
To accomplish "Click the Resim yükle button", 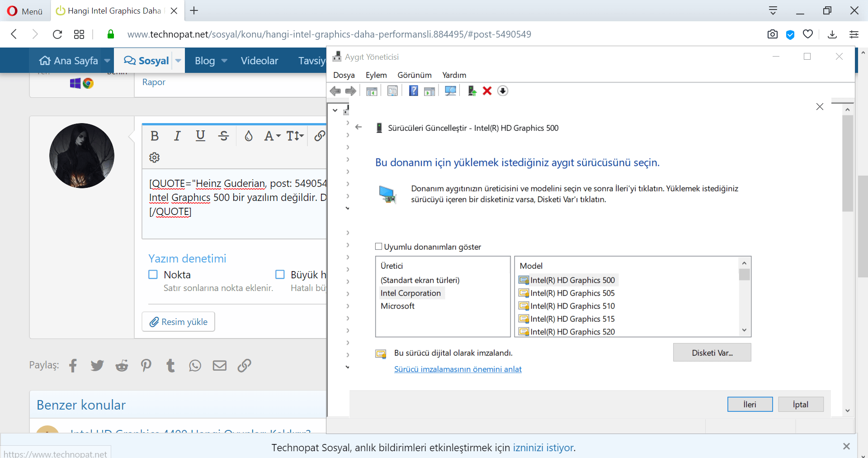I will pyautogui.click(x=178, y=322).
